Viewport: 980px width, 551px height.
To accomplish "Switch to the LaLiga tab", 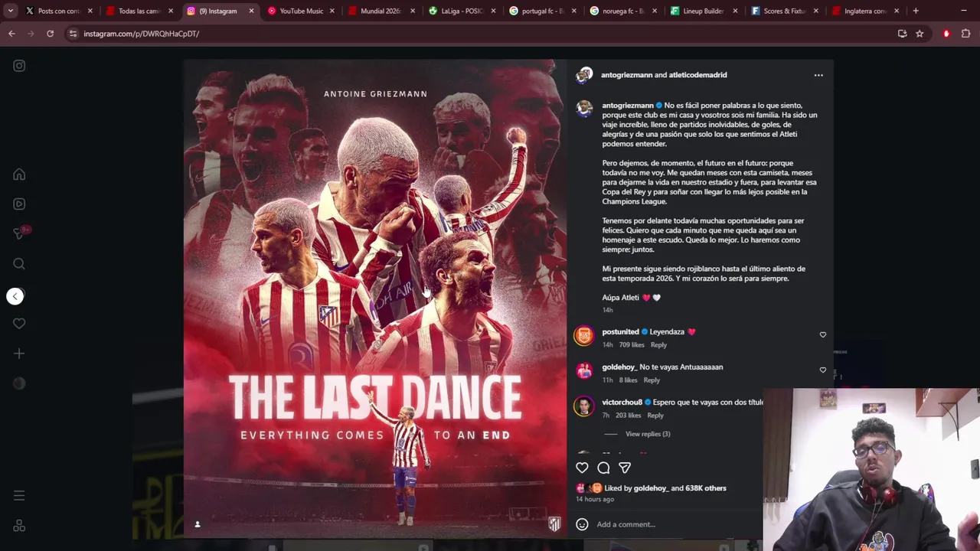I will click(462, 11).
